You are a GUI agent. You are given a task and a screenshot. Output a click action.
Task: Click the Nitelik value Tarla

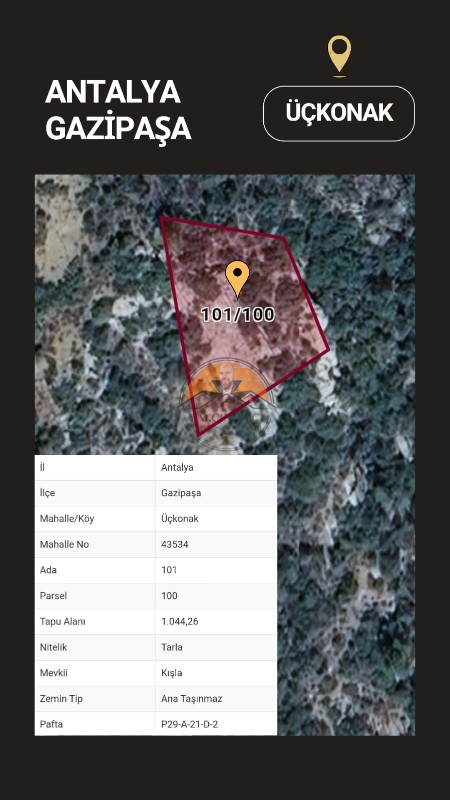click(171, 647)
